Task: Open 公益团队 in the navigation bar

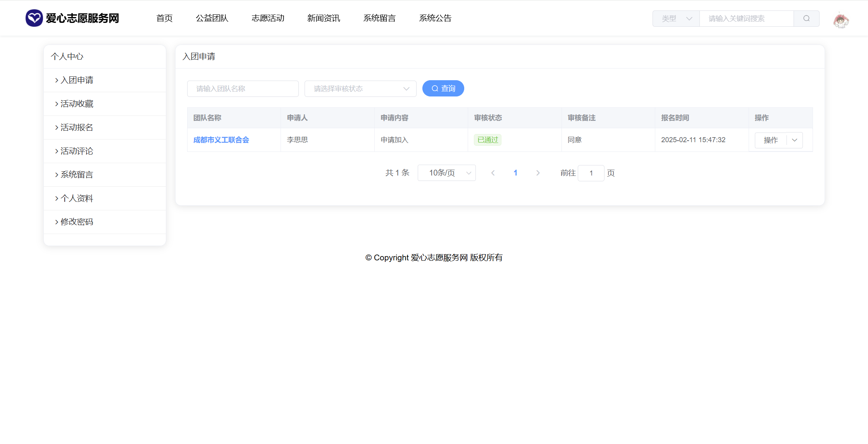Action: coord(212,18)
